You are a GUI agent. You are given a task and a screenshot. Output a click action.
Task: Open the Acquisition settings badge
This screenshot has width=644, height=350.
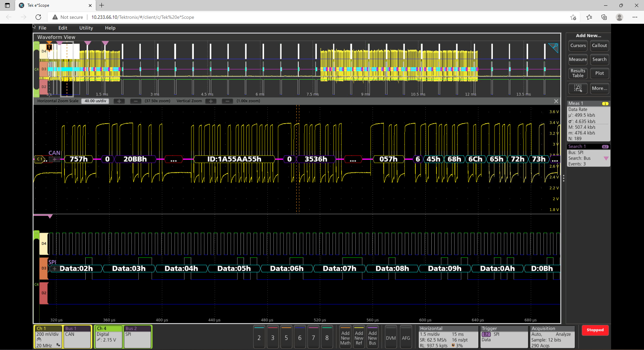point(552,337)
